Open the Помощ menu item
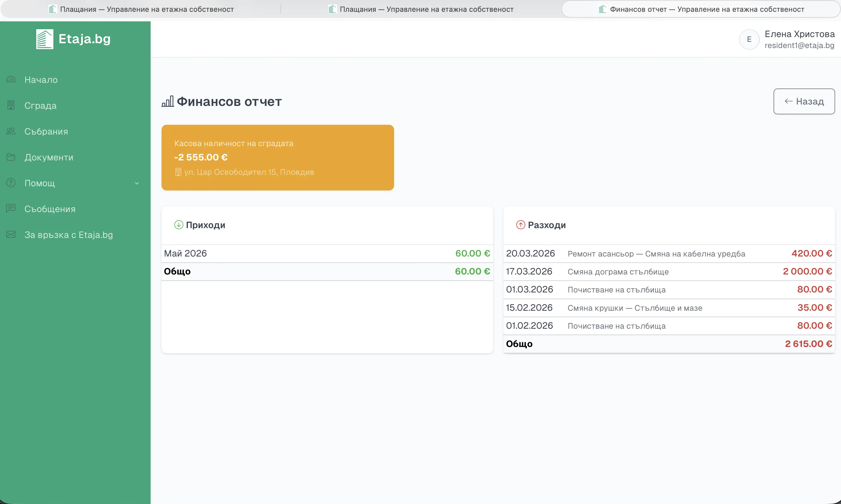Viewport: 841px width, 504px height. pyautogui.click(x=75, y=183)
